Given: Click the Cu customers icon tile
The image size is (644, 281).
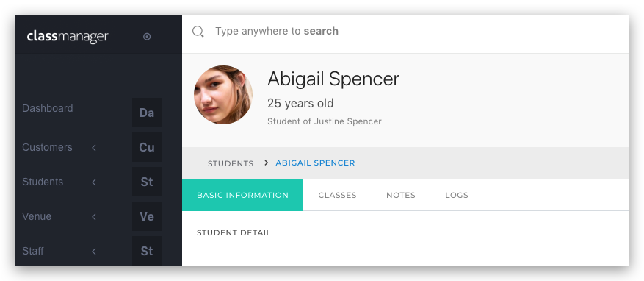Looking at the screenshot, I should pyautogui.click(x=147, y=147).
